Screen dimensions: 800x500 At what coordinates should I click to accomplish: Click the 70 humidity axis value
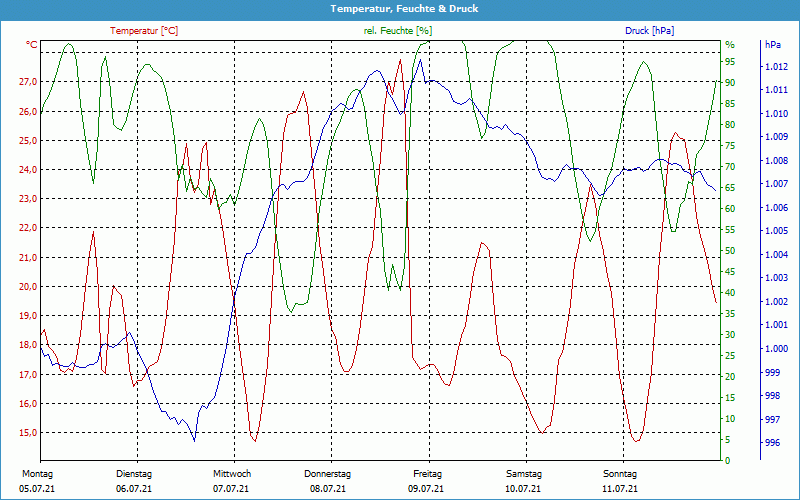click(x=730, y=166)
